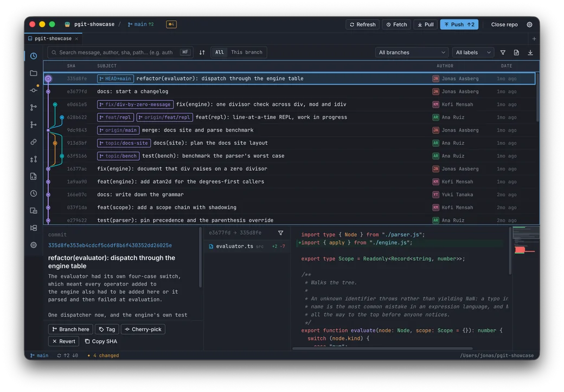
Task: Select commit 'feat(engine): add atan2d' row
Action: 290,182
